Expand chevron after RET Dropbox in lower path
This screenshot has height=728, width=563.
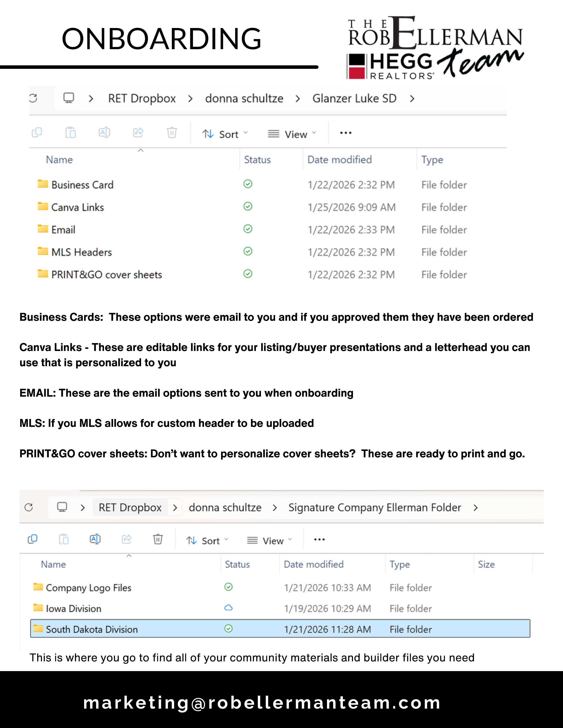(175, 508)
